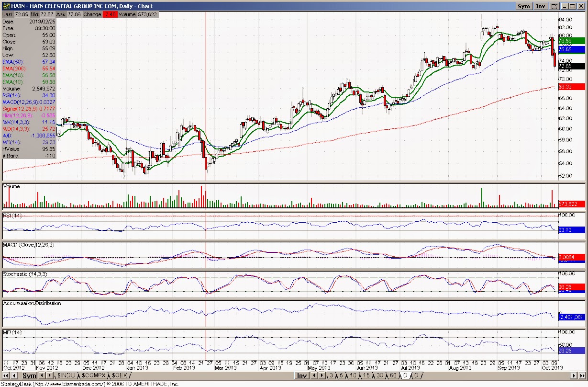Click the EMA(200) row in data panel
Viewport: 588px width, 387px height.
(29, 68)
